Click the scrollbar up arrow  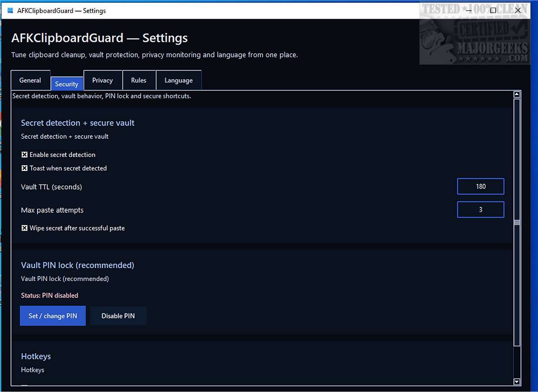pyautogui.click(x=517, y=94)
